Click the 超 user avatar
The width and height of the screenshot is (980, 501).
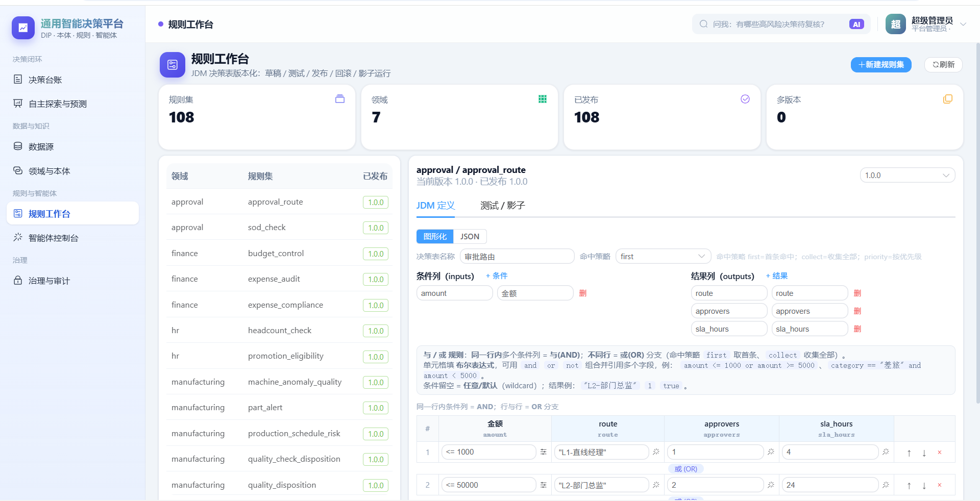[896, 24]
